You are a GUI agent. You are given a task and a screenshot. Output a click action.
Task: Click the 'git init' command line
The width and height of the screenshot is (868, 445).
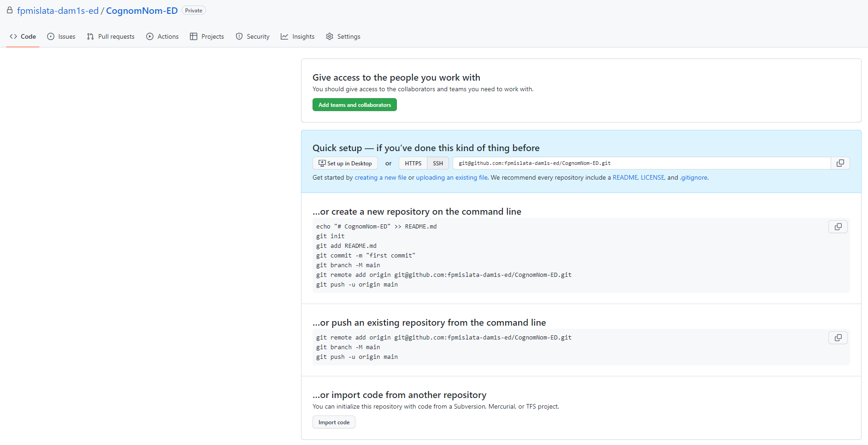click(x=331, y=236)
